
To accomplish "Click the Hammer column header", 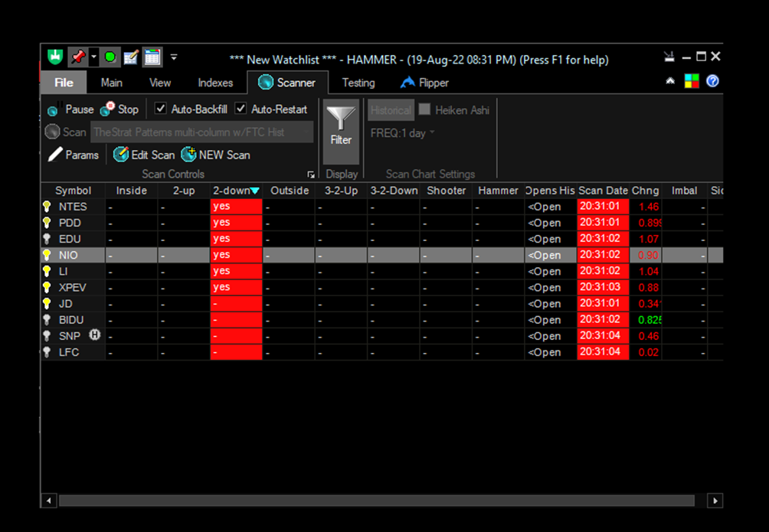I will click(x=498, y=191).
